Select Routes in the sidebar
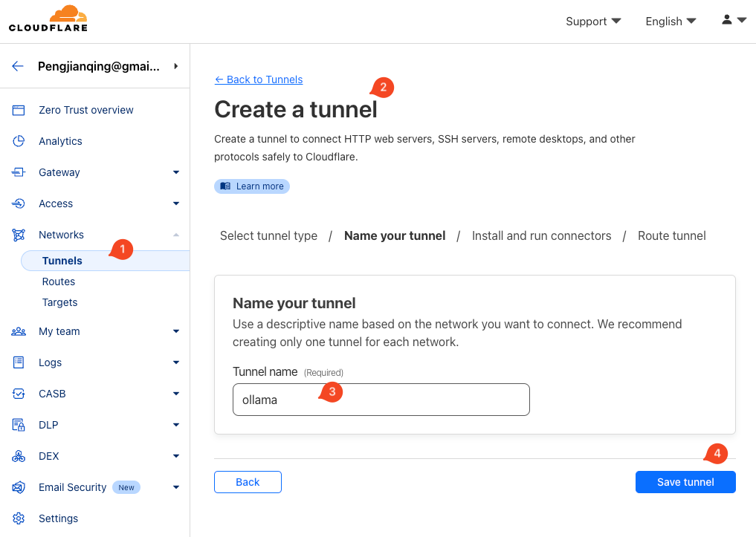 click(59, 281)
